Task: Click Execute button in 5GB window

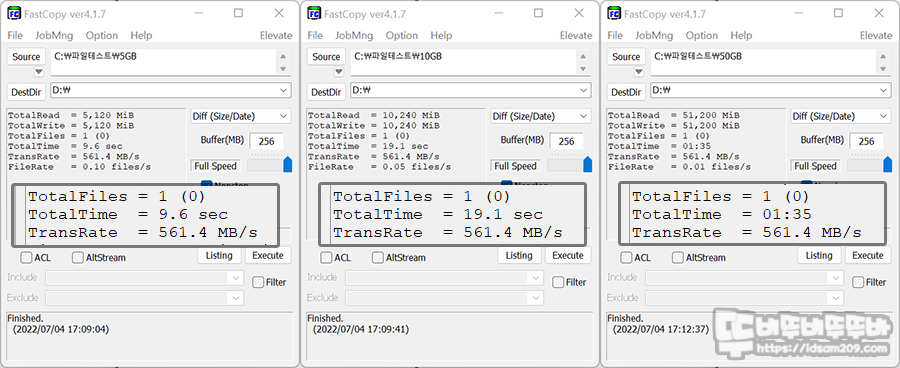Action: pyautogui.click(x=268, y=255)
